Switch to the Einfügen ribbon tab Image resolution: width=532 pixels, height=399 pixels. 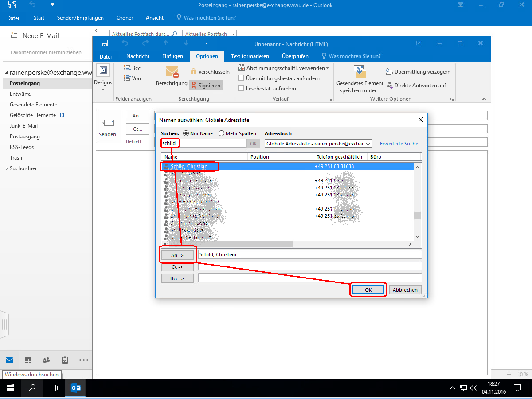[172, 56]
